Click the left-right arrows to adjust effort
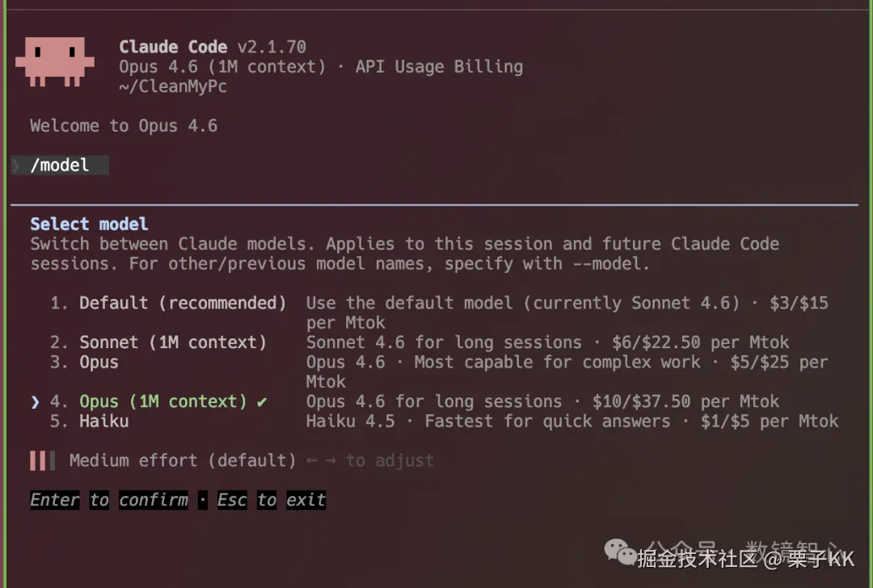Image resolution: width=873 pixels, height=588 pixels. (x=322, y=460)
